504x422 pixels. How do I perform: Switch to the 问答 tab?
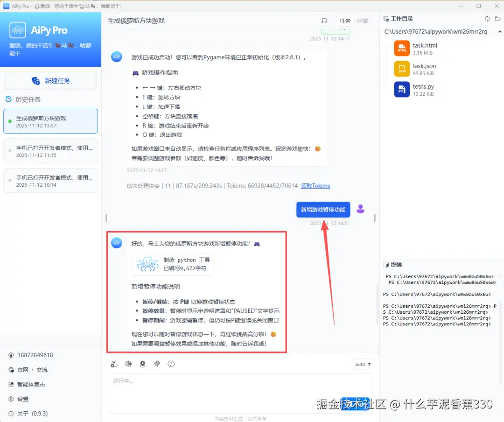pyautogui.click(x=364, y=21)
